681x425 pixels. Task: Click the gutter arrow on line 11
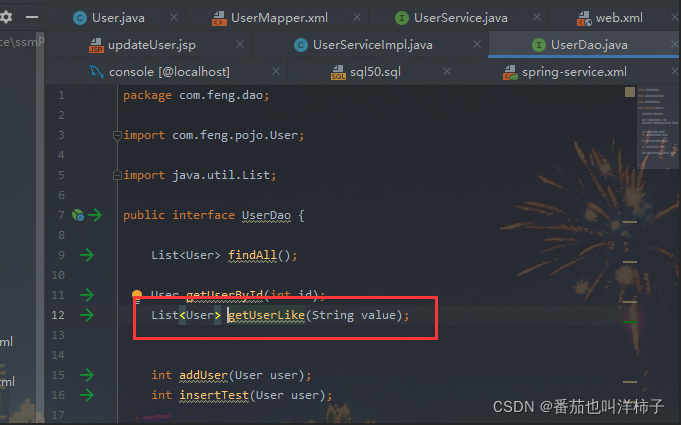click(x=87, y=295)
